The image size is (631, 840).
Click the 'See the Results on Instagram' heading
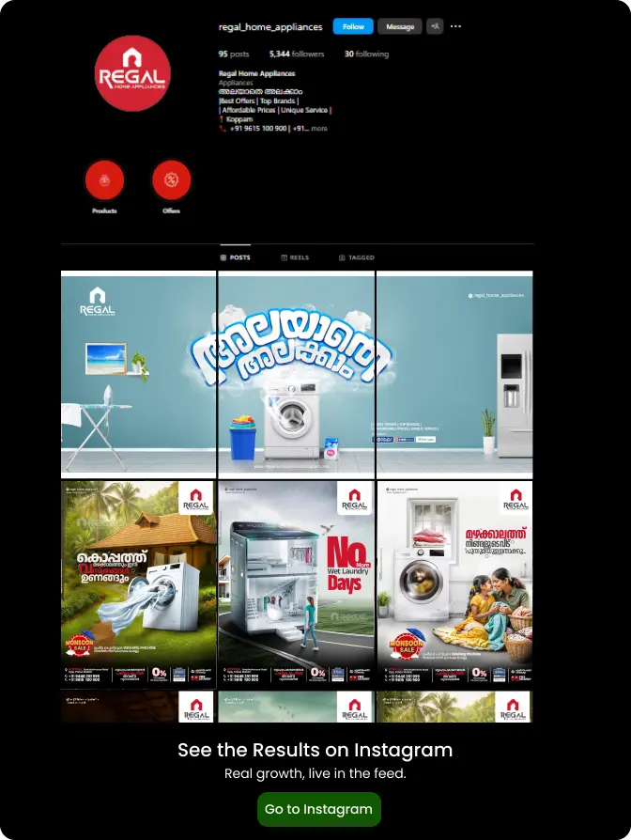[x=315, y=750]
